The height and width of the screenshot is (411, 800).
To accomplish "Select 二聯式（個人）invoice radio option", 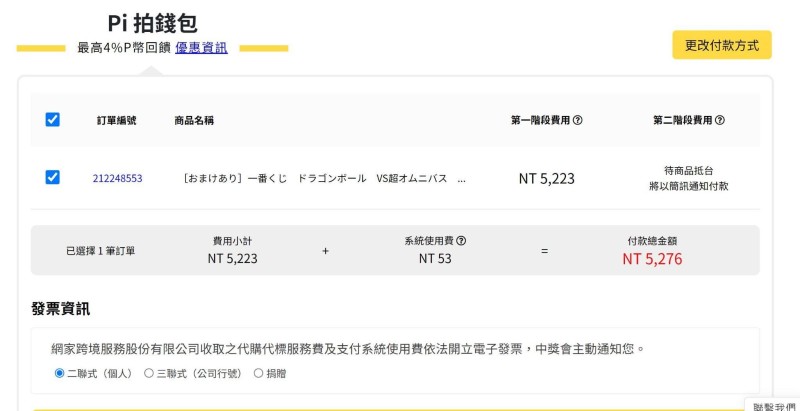I will tap(60, 373).
